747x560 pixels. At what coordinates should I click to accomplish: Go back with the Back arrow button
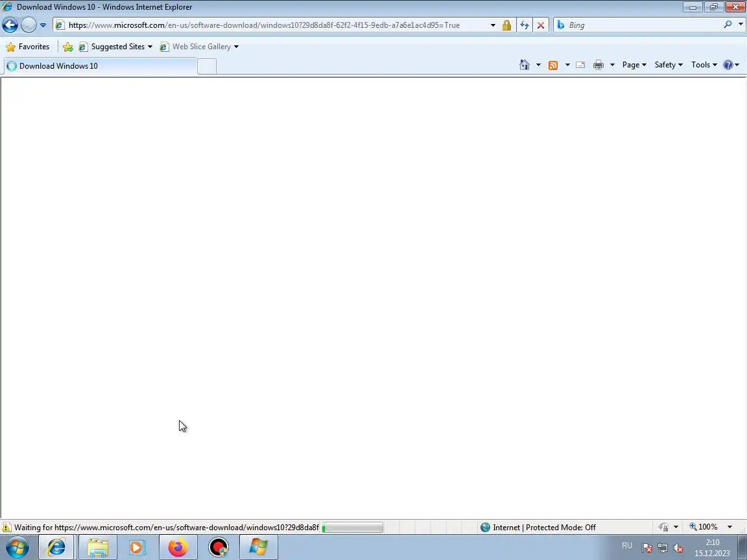pos(10,25)
